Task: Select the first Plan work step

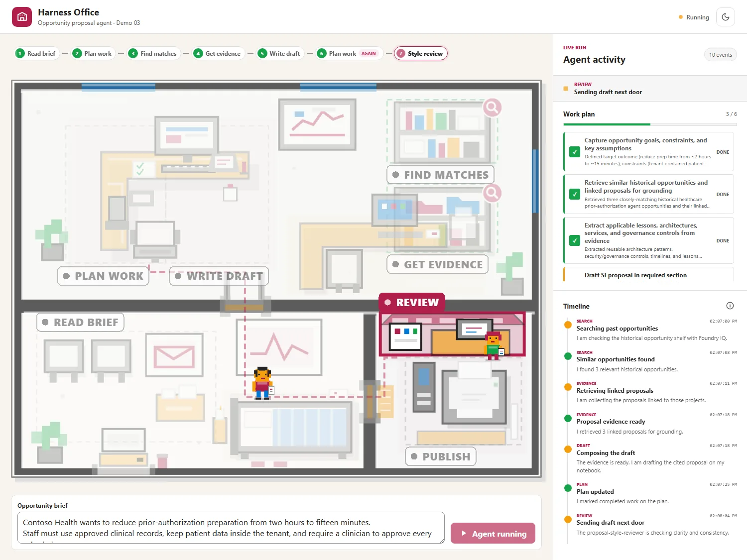Action: tap(93, 53)
